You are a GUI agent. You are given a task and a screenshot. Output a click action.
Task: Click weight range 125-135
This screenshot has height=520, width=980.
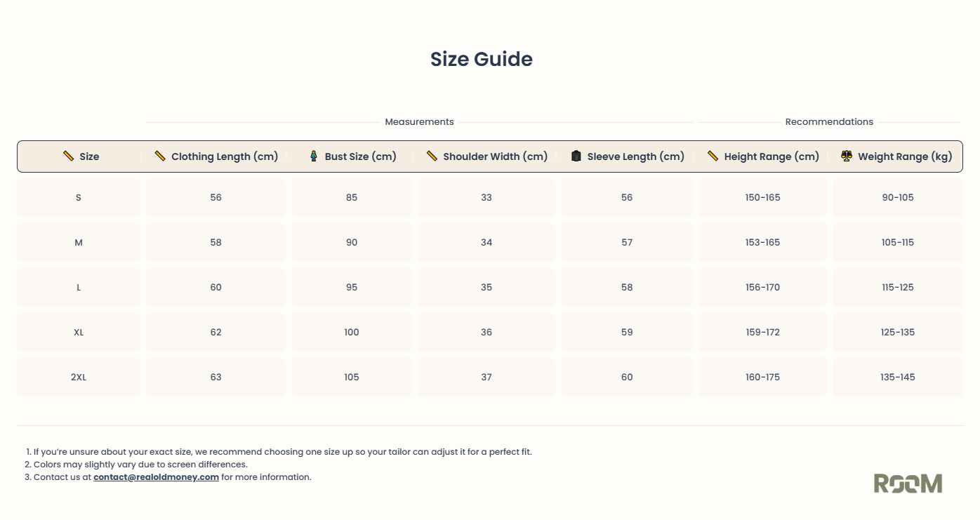point(898,333)
